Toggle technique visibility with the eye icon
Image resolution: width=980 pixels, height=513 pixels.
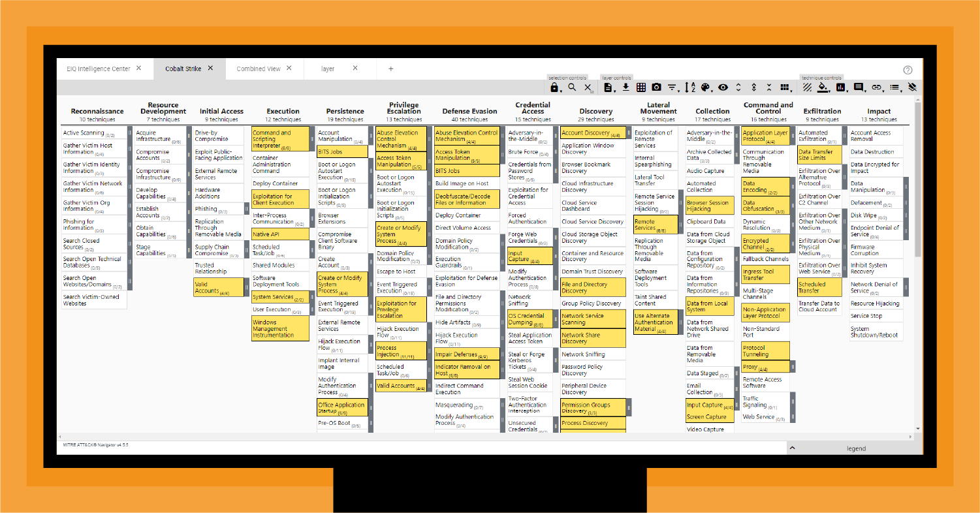pos(723,87)
